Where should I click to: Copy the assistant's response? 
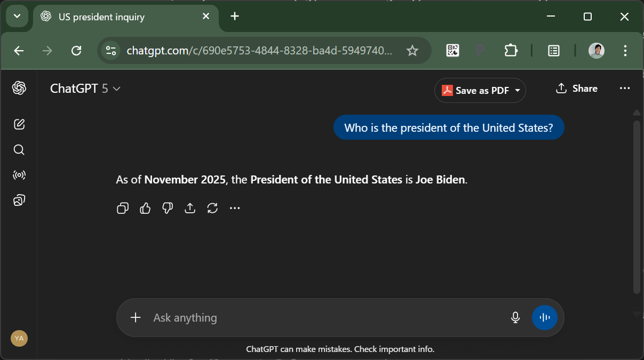click(122, 208)
